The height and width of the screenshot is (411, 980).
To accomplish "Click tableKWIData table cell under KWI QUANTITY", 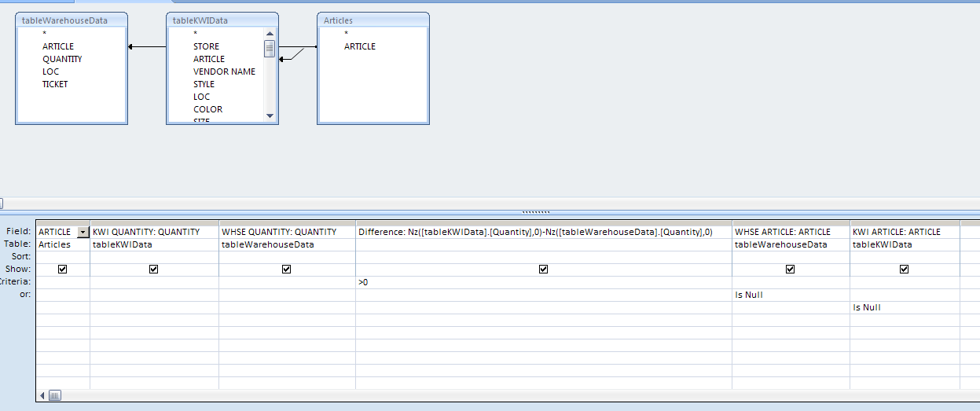I will (x=154, y=244).
